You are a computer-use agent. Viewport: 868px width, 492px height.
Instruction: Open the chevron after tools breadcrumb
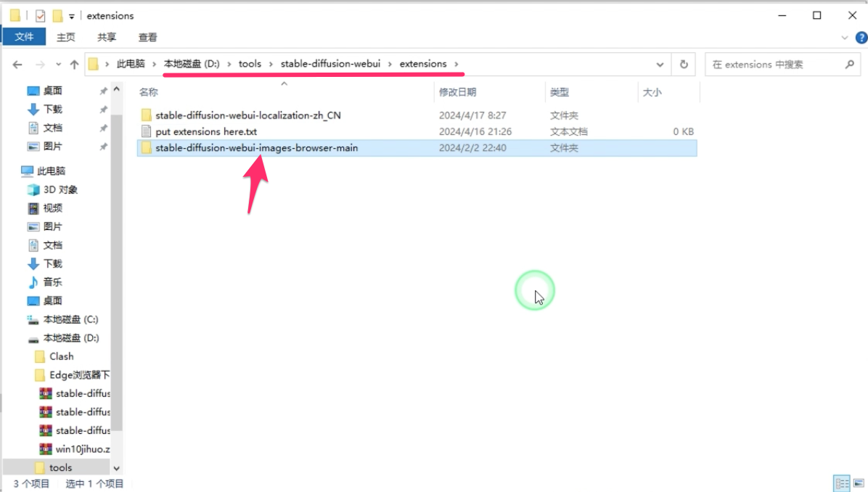[271, 64]
